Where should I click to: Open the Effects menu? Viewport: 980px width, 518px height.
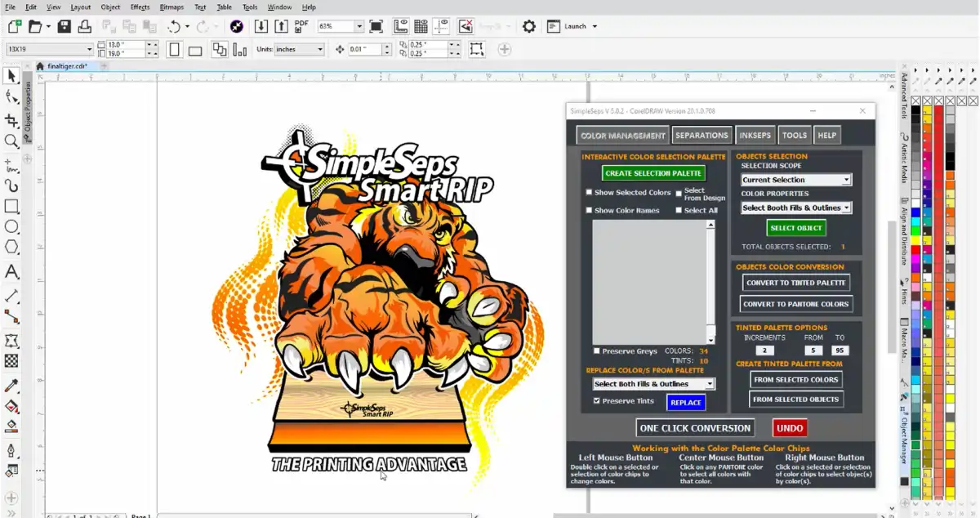[x=140, y=7]
